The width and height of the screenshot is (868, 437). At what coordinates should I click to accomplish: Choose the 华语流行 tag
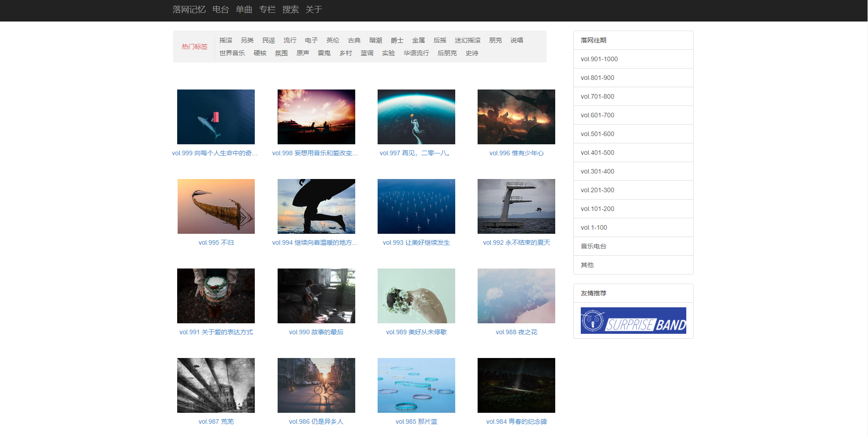416,53
